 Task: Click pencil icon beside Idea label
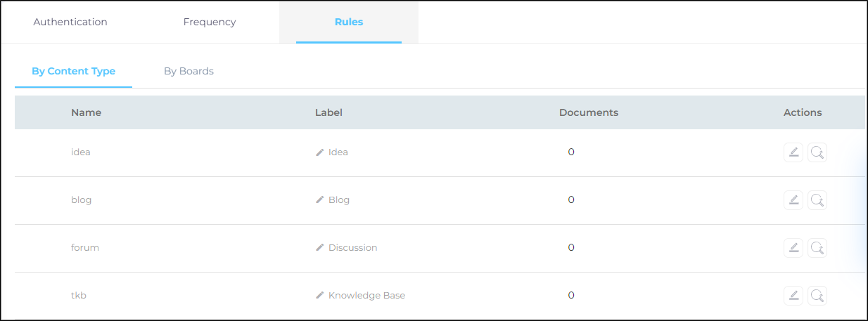(320, 152)
